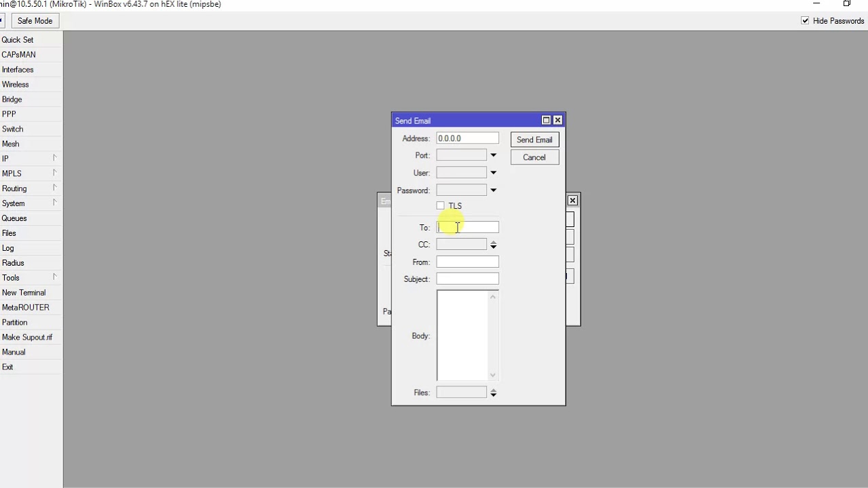This screenshot has height=488, width=868.
Task: Click the To input field
Action: [467, 227]
